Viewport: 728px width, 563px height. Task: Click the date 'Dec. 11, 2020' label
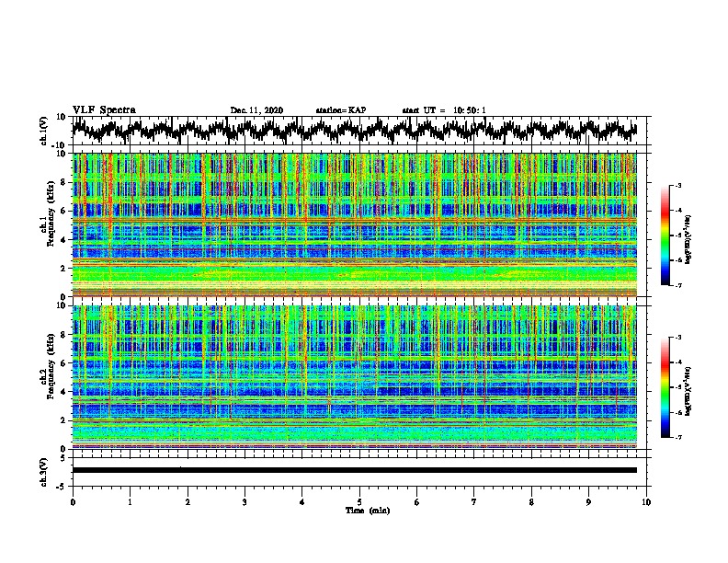[256, 110]
